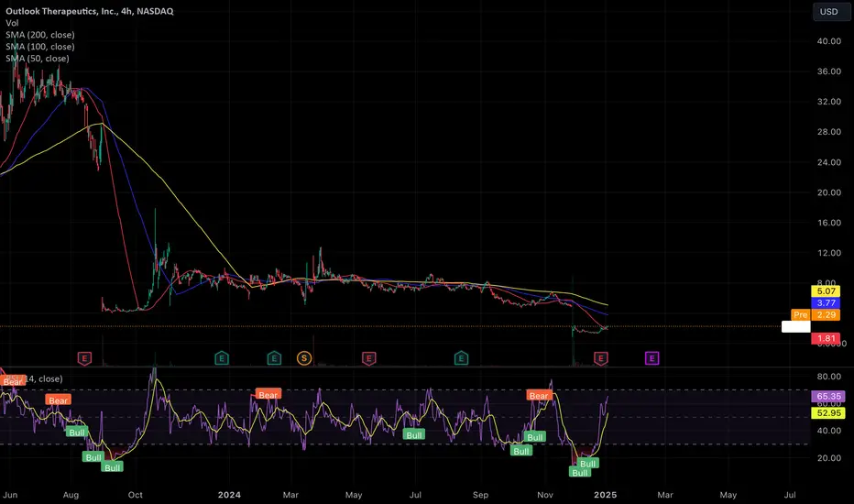854x504 pixels.
Task: Select the Vol indicator legend
Action: click(x=12, y=23)
